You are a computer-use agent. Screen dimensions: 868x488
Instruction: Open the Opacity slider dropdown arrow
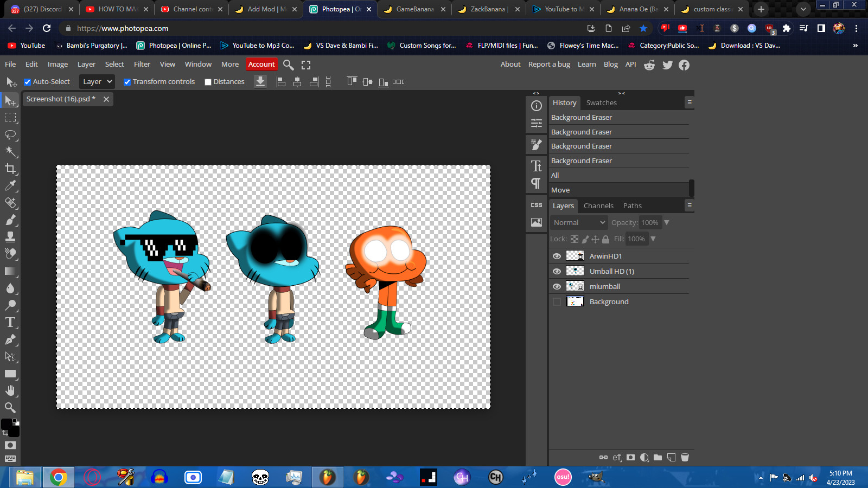click(667, 223)
